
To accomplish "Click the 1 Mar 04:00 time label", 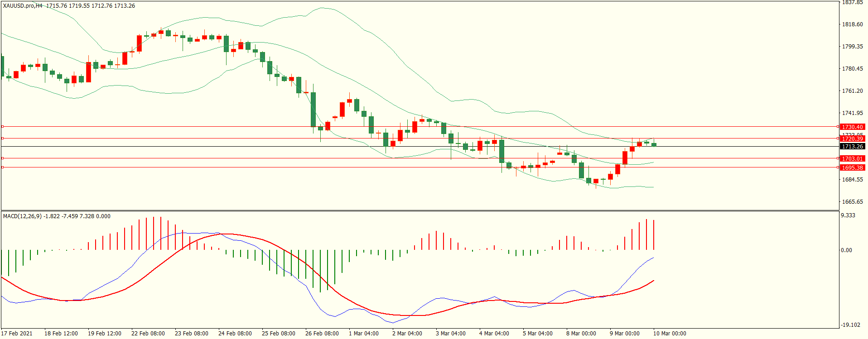I will pyautogui.click(x=363, y=334).
